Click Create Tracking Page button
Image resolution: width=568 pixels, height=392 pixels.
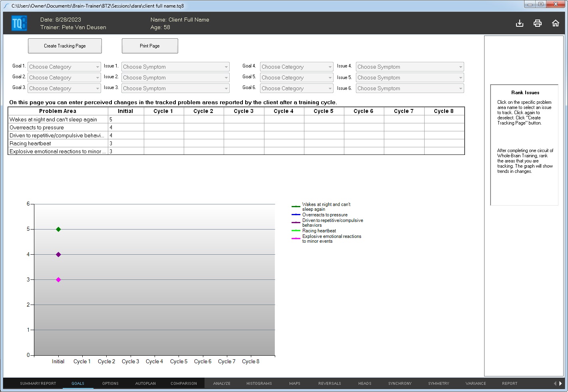click(65, 46)
